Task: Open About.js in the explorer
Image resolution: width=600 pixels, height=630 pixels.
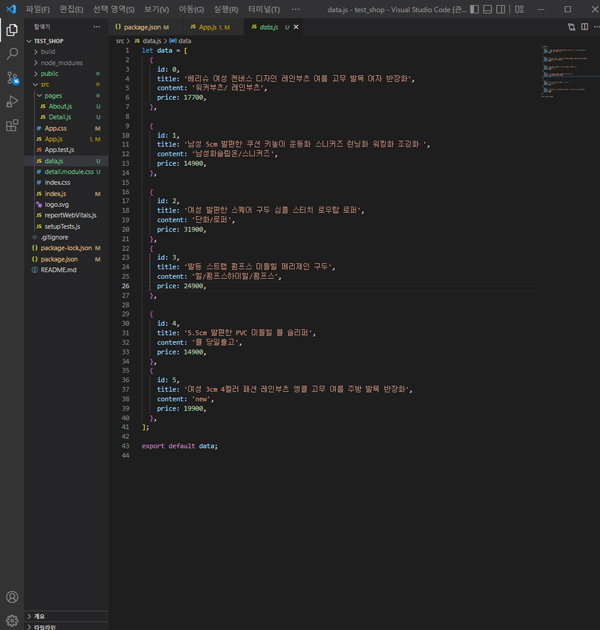Action: (66, 106)
